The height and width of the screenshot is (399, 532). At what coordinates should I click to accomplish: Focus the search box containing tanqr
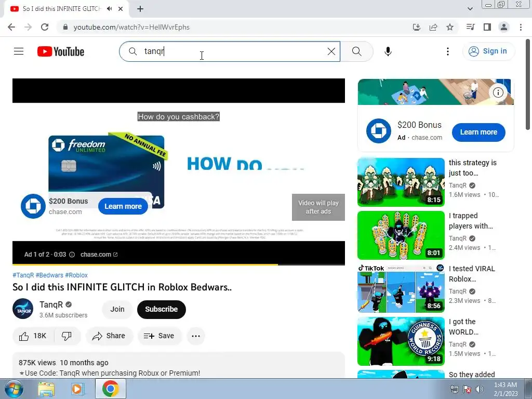click(x=229, y=51)
